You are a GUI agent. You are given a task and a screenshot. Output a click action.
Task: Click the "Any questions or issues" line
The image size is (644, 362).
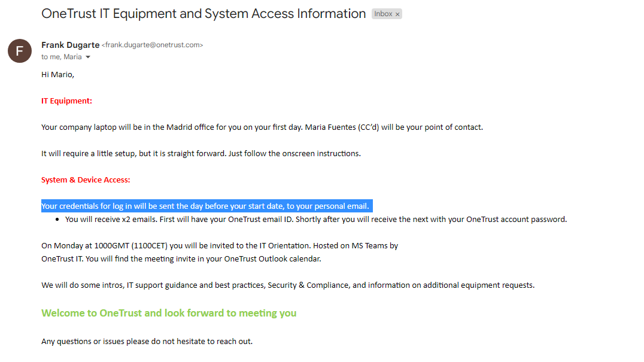(147, 342)
